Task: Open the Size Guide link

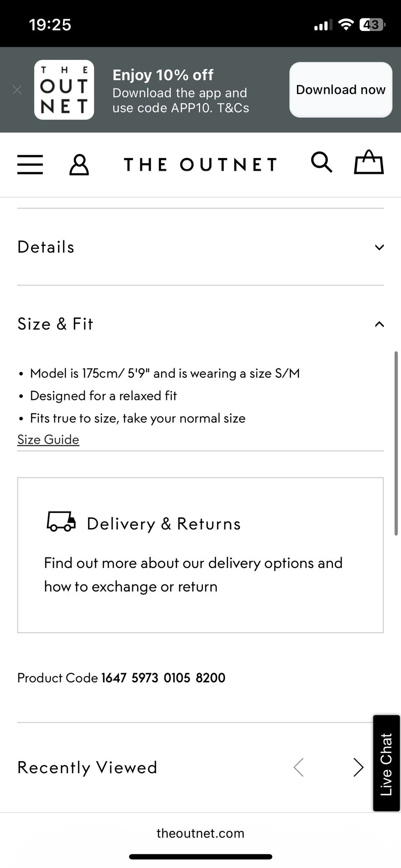Action: 48,439
